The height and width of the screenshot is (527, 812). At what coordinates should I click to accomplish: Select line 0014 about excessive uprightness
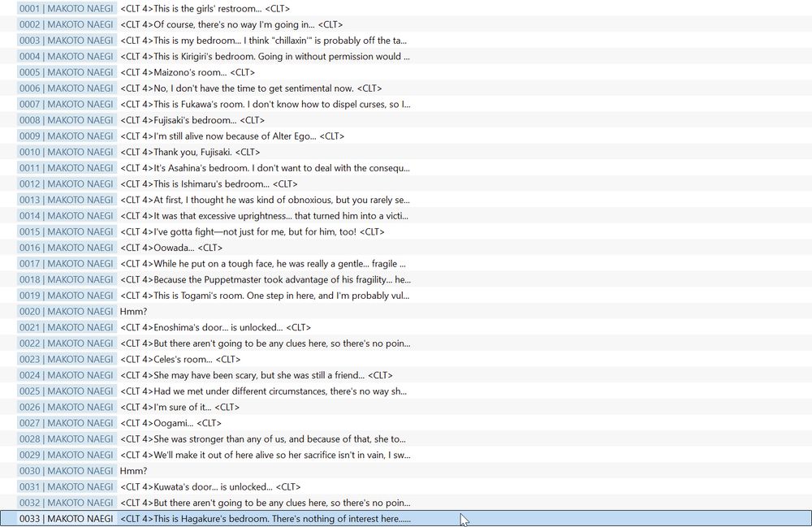[406, 216]
